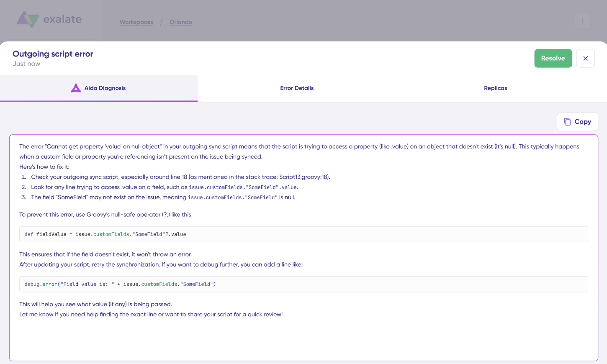
Task: Go to Workspaces breadcrumb link
Action: (136, 22)
